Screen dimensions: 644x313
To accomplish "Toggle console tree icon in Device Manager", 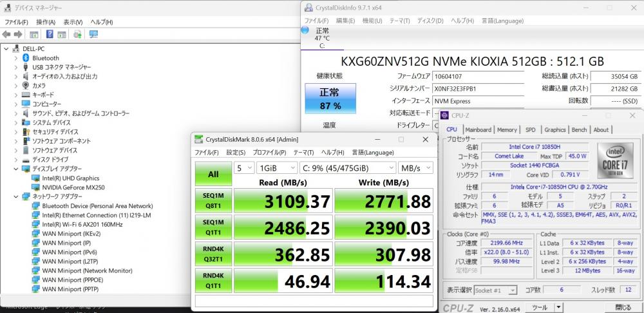I will tap(34, 35).
